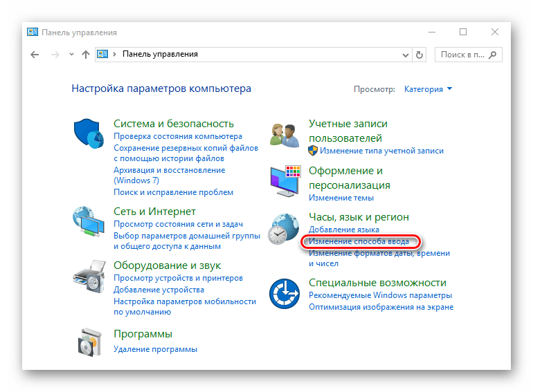Open the Hardware and Sound printer icon
This screenshot has width=533, height=392.
click(x=89, y=277)
